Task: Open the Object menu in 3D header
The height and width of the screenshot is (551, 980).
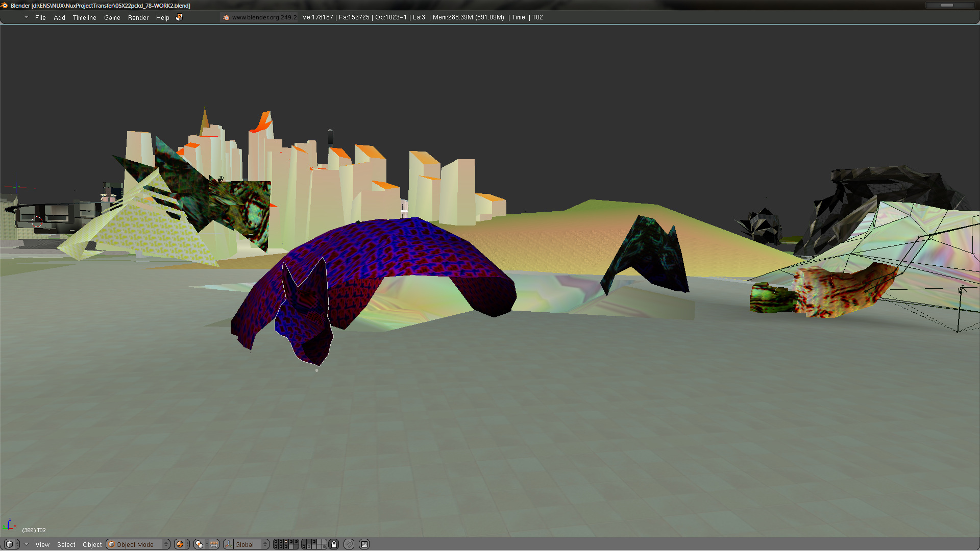Action: pyautogui.click(x=92, y=544)
